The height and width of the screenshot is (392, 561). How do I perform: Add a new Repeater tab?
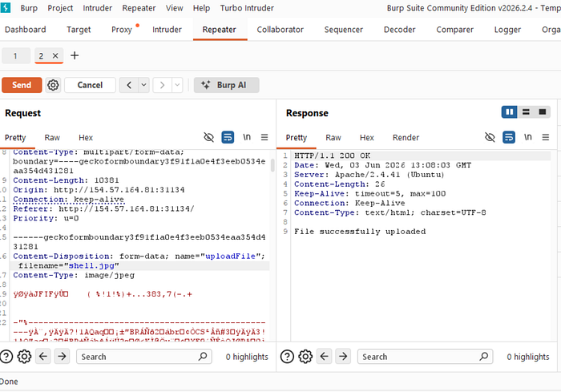[x=75, y=55]
